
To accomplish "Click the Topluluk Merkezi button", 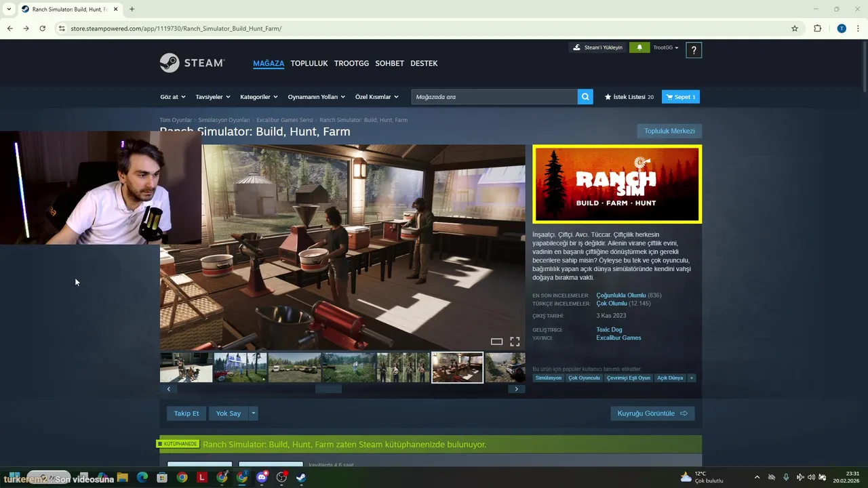I will 669,131.
